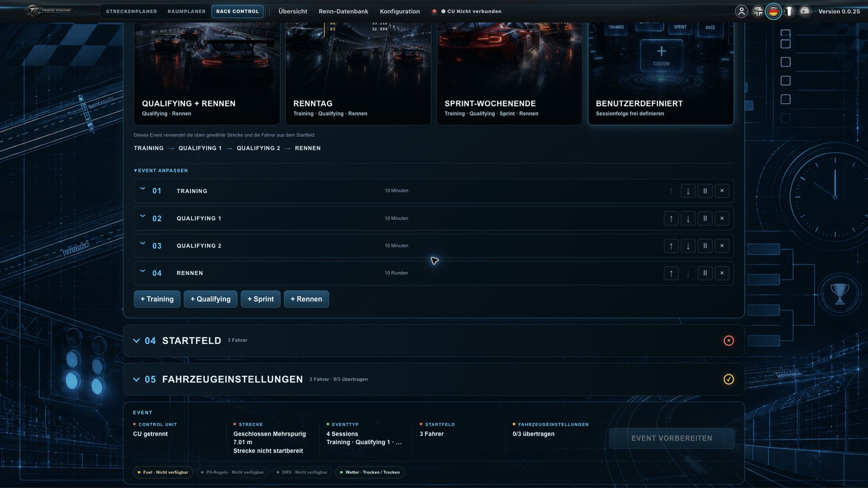Select the Race Control tab
Viewport: 868px width, 488px height.
click(x=238, y=11)
